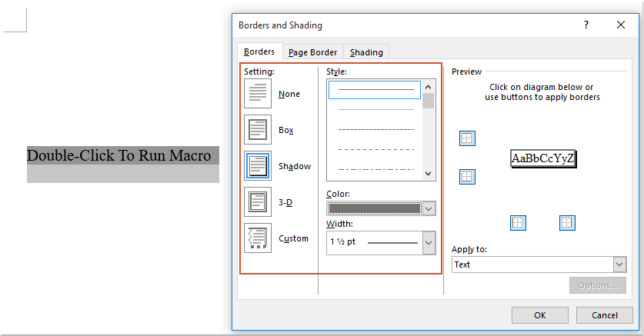This screenshot has height=336, width=644.
Task: Click the Help question mark icon
Action: 586,25
